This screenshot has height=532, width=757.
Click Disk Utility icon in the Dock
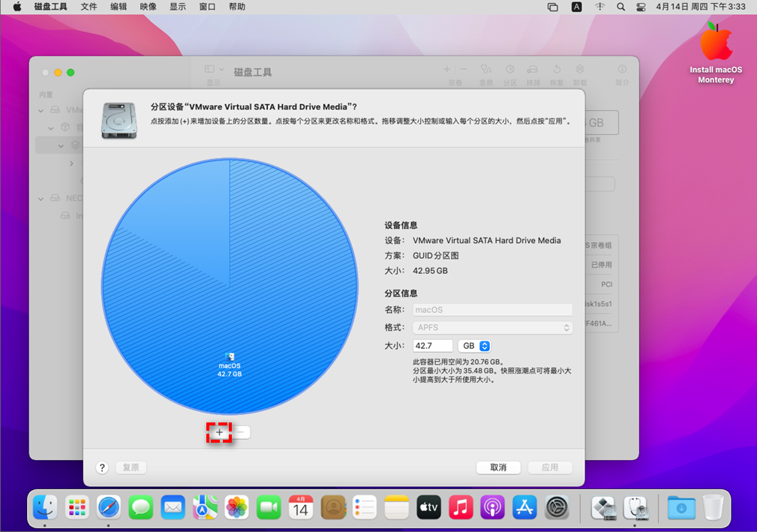[635, 507]
